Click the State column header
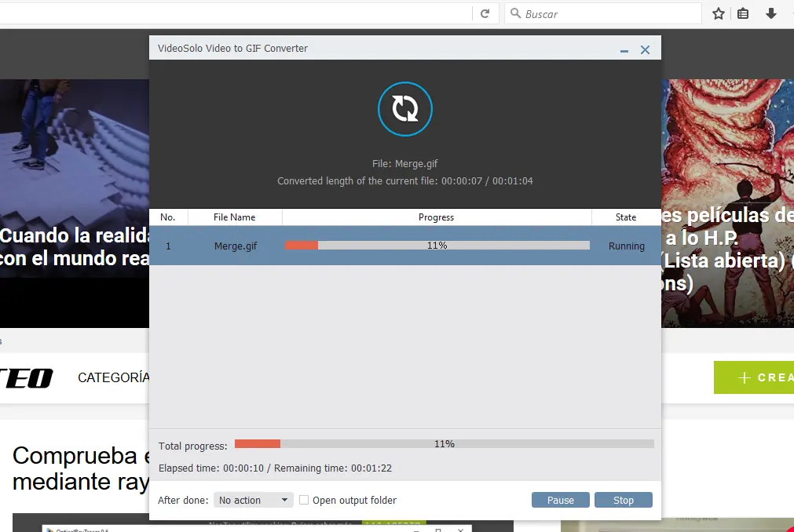Screen dimensions: 794x532 [626, 217]
